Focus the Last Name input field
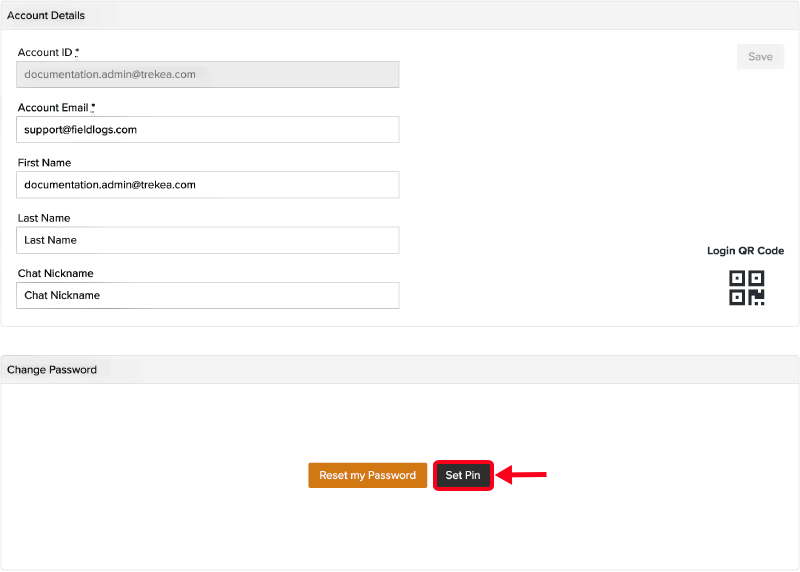 (x=208, y=240)
